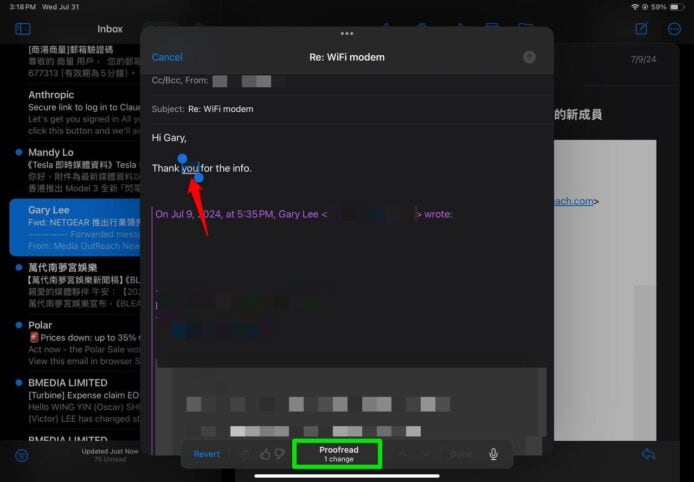
Task: Revert the proofread changes
Action: (x=207, y=454)
